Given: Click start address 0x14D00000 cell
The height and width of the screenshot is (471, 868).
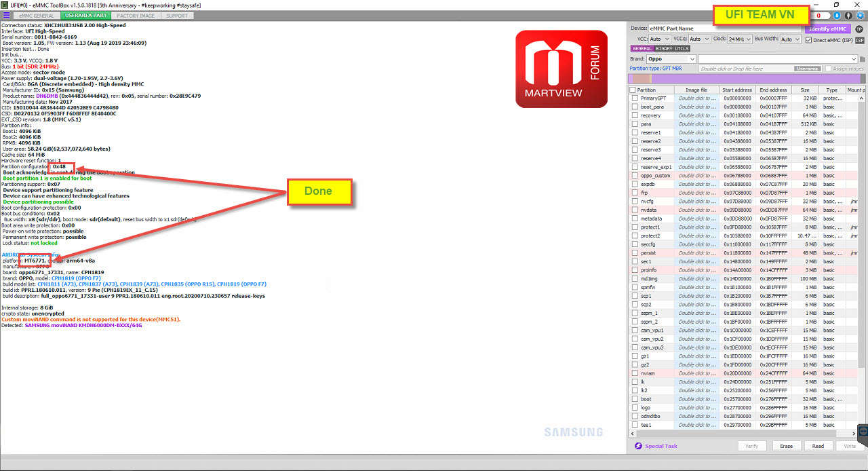Looking at the screenshot, I should tap(738, 279).
